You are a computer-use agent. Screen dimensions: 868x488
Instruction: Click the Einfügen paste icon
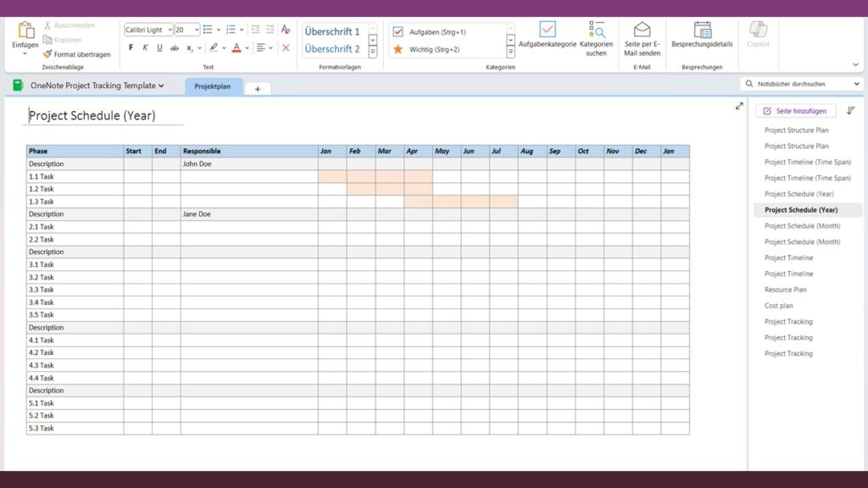tap(25, 30)
